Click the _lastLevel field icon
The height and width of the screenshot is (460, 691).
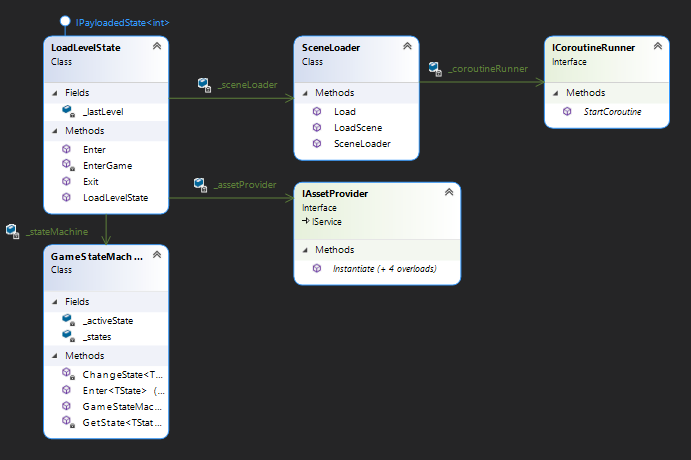[x=68, y=111]
